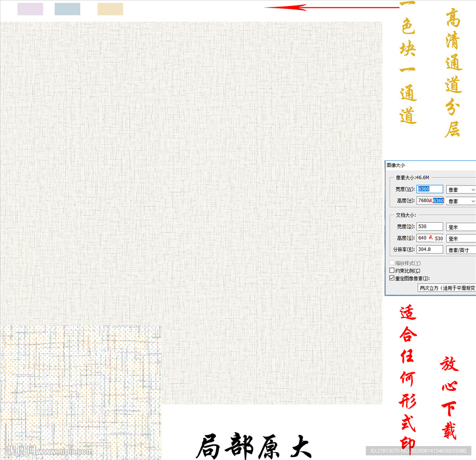Open the pixel width unit dropdown
Screen dimensions: 476x460
(461, 190)
